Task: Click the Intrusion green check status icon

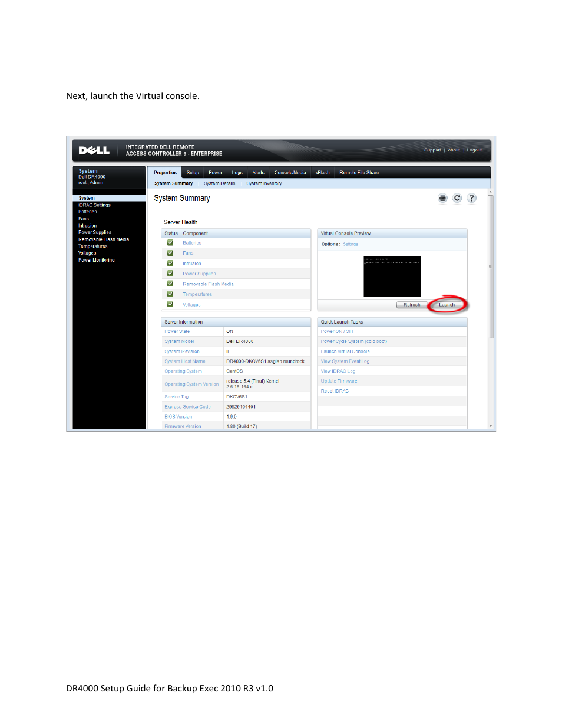Action: pyautogui.click(x=170, y=263)
